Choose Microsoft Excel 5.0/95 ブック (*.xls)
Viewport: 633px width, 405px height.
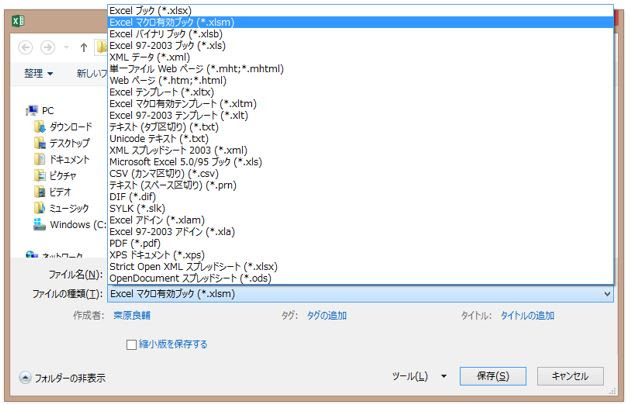pyautogui.click(x=361, y=162)
